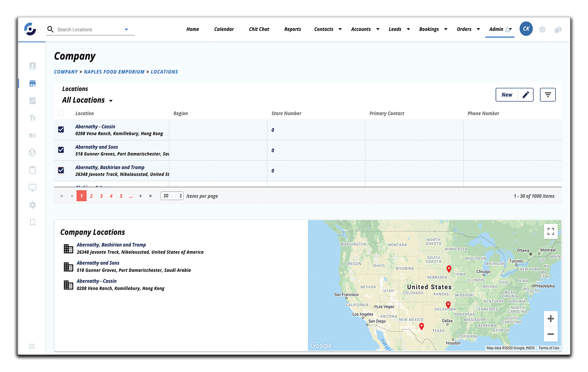Expand the Leads menu dropdown
This screenshot has width=588, height=372.
[408, 29]
